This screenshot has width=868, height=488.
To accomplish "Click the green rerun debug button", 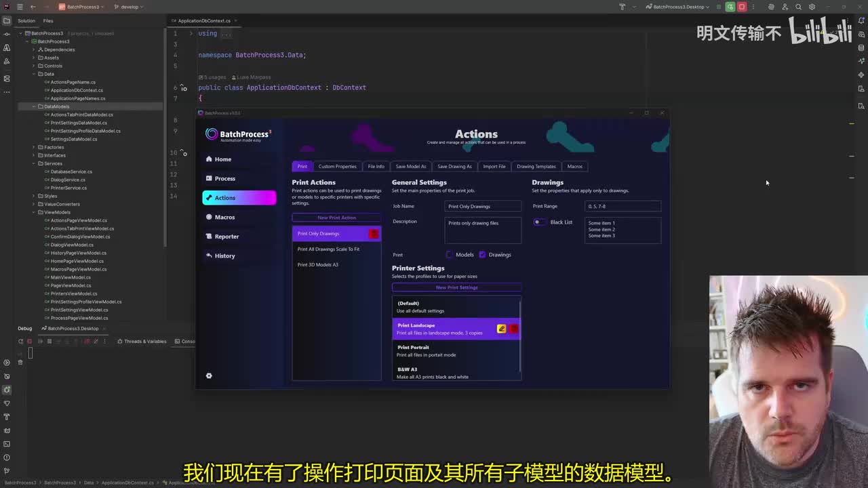I will (730, 7).
